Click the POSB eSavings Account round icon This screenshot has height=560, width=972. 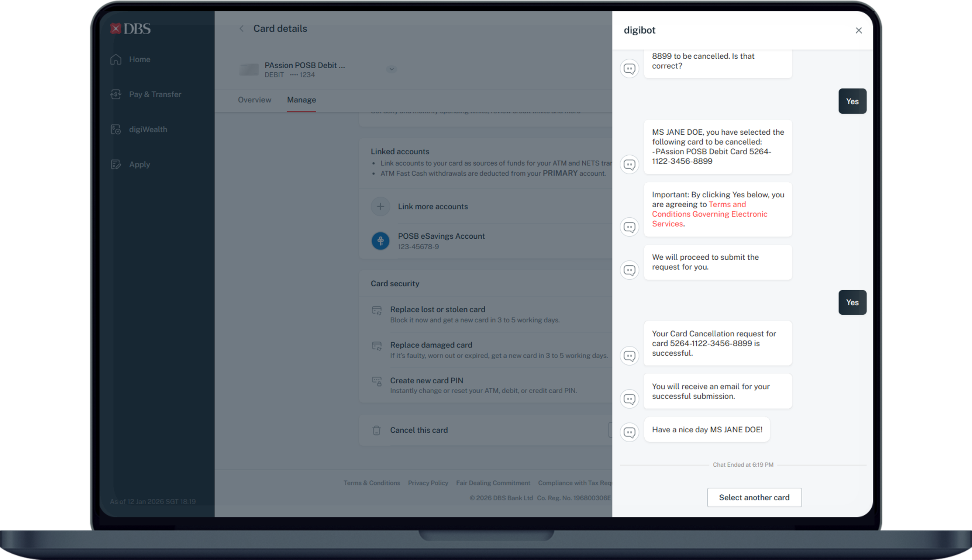tap(380, 241)
